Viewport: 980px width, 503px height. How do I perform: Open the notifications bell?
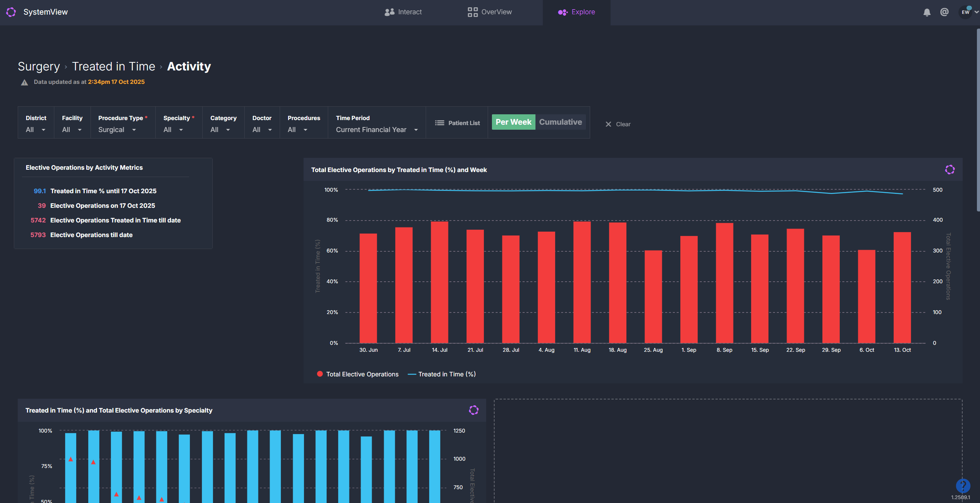tap(927, 12)
